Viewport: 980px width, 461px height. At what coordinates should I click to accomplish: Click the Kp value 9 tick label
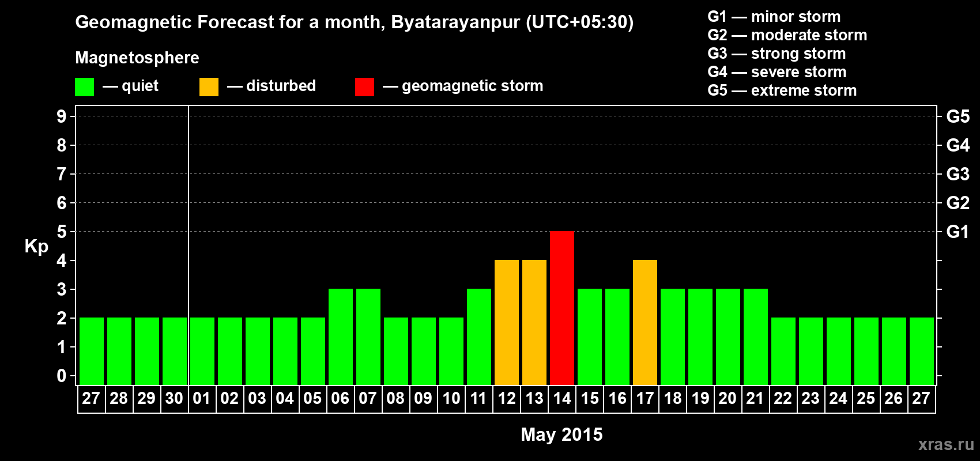[x=62, y=116]
